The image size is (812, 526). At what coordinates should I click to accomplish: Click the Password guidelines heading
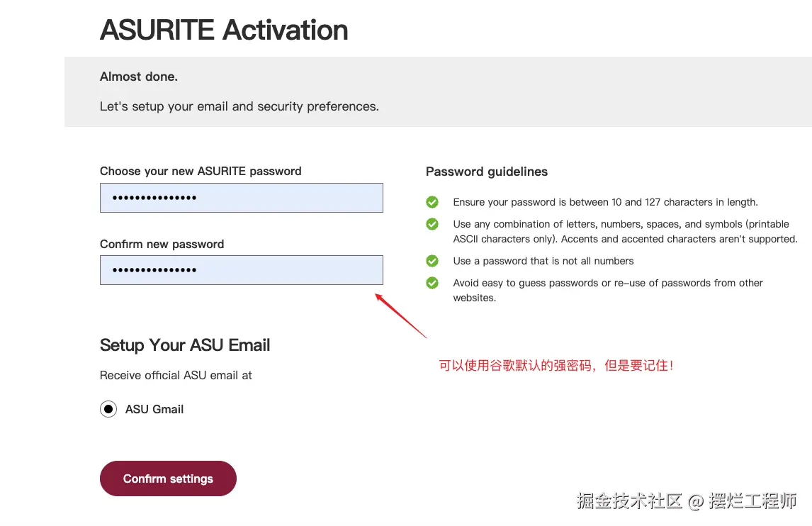point(486,172)
